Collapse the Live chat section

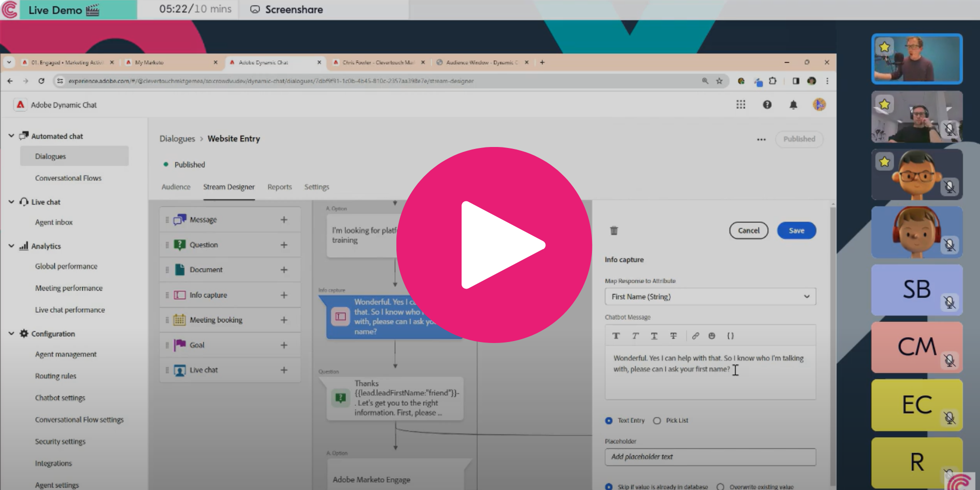(11, 201)
